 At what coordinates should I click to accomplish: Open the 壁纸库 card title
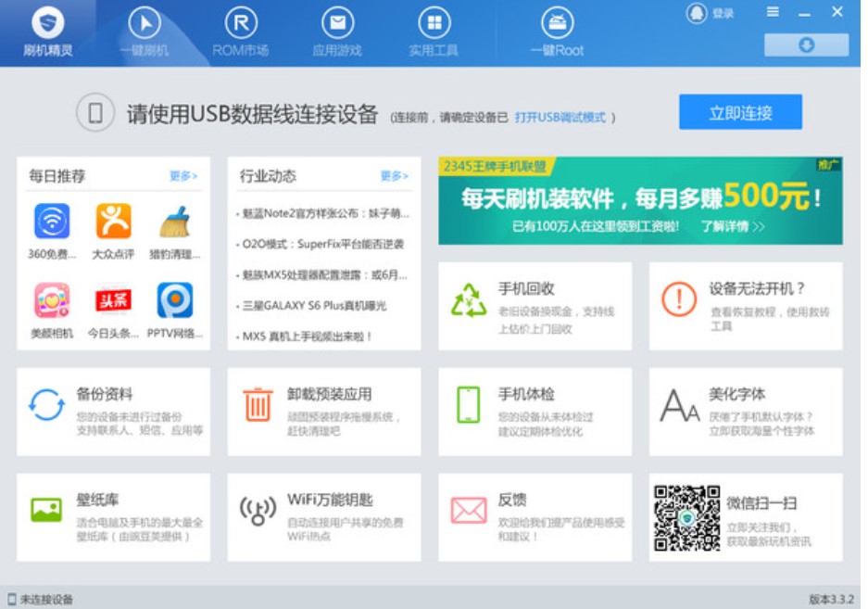point(97,500)
